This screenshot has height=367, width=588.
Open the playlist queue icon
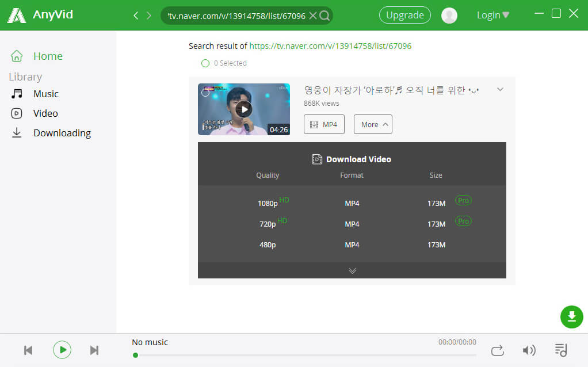(x=560, y=350)
